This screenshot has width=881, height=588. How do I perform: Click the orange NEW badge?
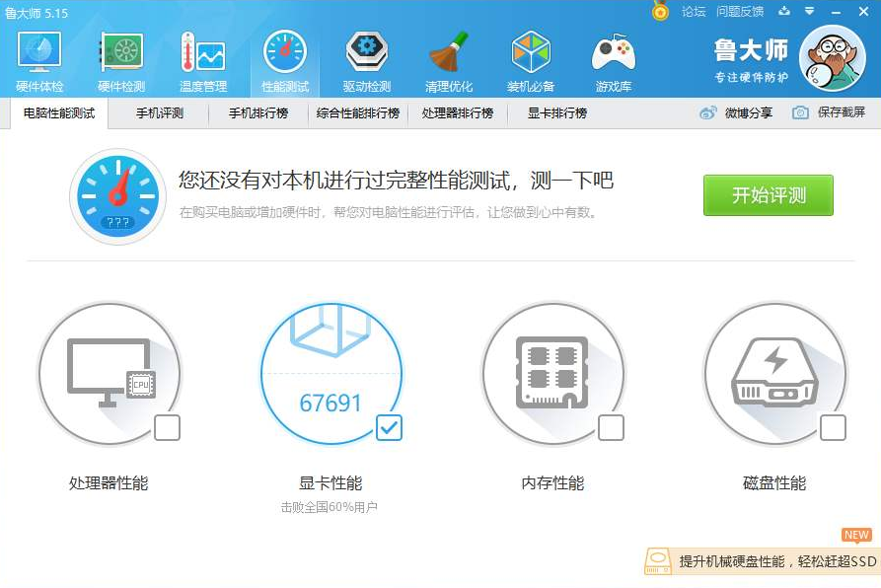856,535
